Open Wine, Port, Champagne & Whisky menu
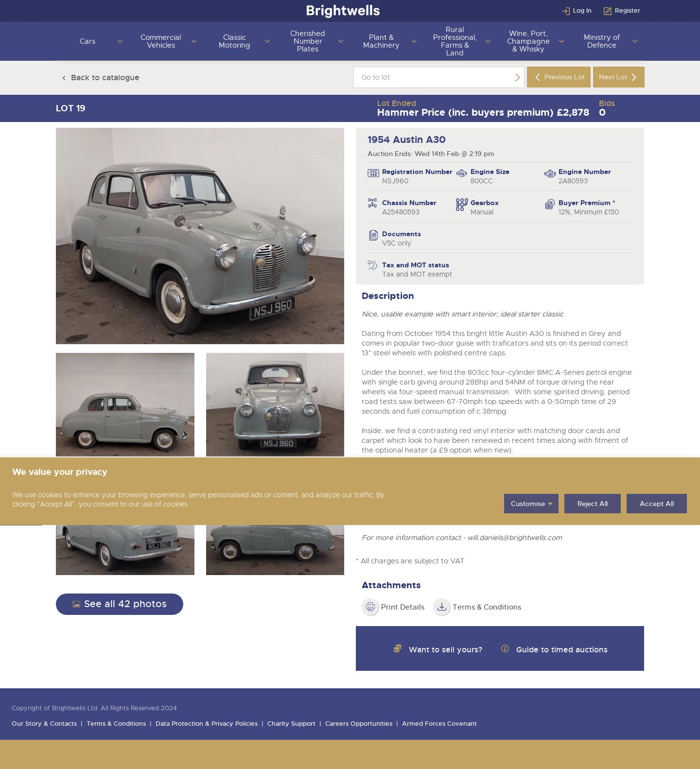This screenshot has height=769, width=700. pyautogui.click(x=528, y=41)
